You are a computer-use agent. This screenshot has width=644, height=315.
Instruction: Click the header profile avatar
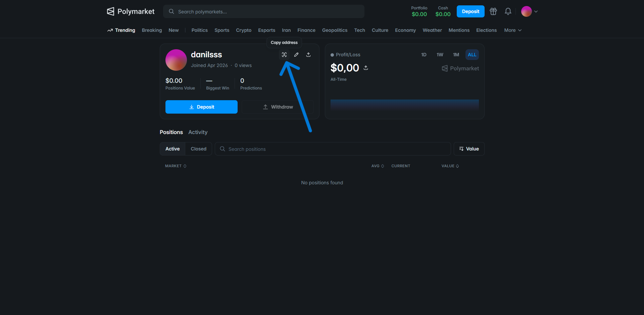527,11
